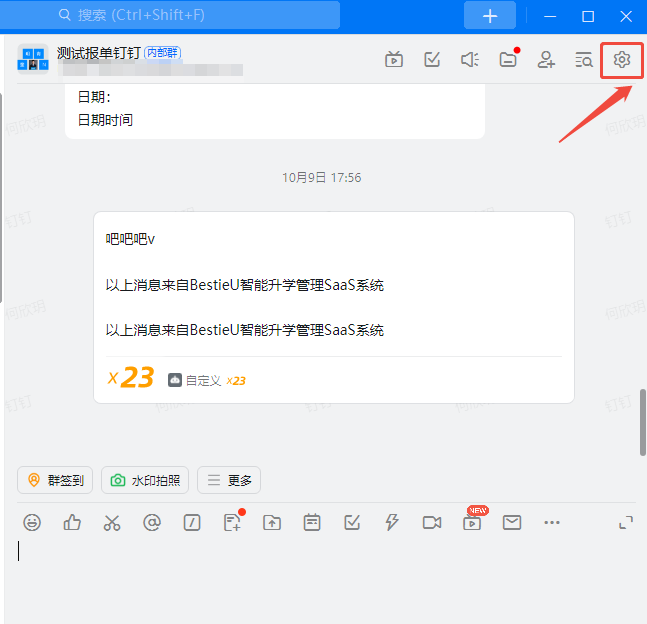Click the 群签到 button
647x624 pixels.
(55, 480)
